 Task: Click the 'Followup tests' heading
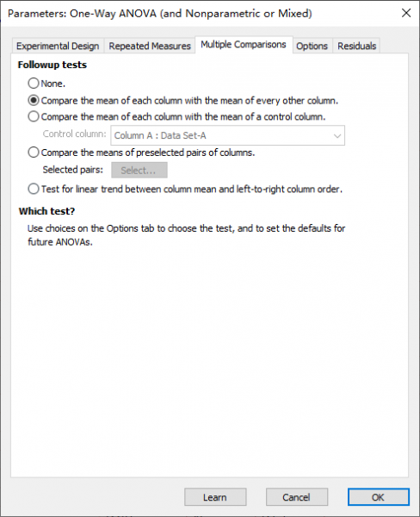click(52, 65)
